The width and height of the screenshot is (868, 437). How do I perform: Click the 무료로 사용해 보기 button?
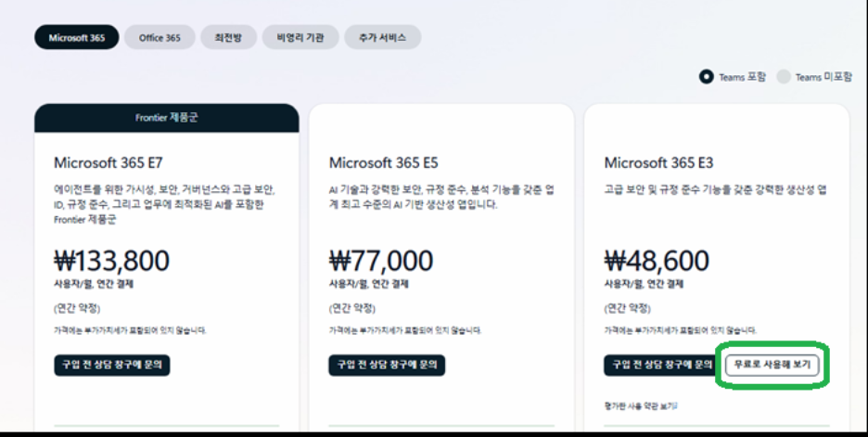pyautogui.click(x=772, y=365)
